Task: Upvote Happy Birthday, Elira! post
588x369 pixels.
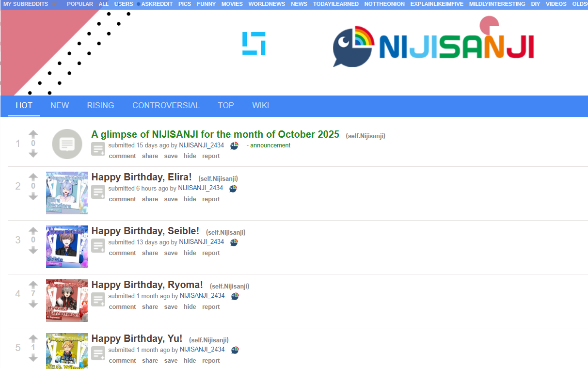Action: point(33,177)
